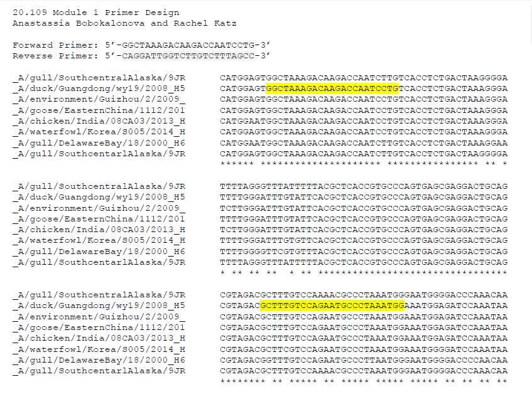Click the '20.109 Module 1 Primer Design' title
The width and height of the screenshot is (532, 404).
tap(96, 13)
